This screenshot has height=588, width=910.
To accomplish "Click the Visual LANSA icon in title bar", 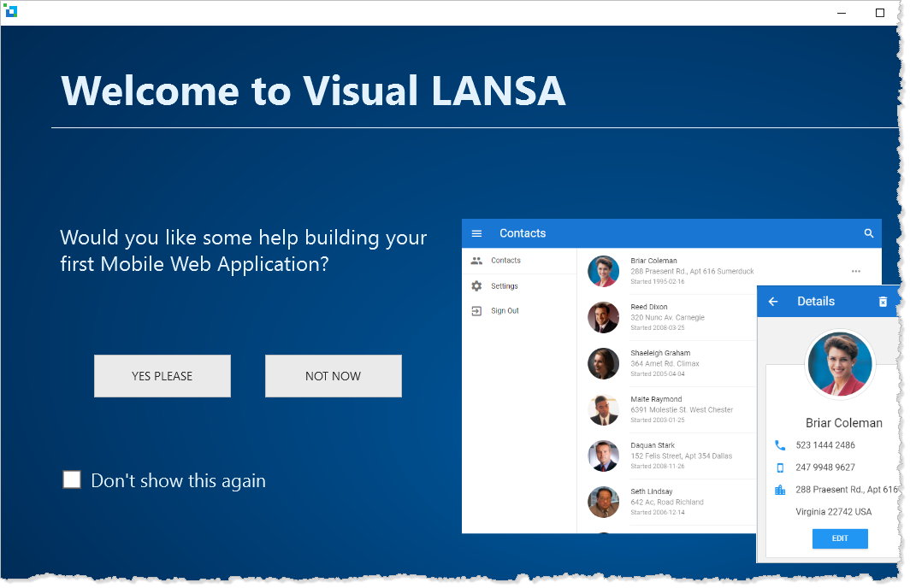I will click(x=11, y=11).
